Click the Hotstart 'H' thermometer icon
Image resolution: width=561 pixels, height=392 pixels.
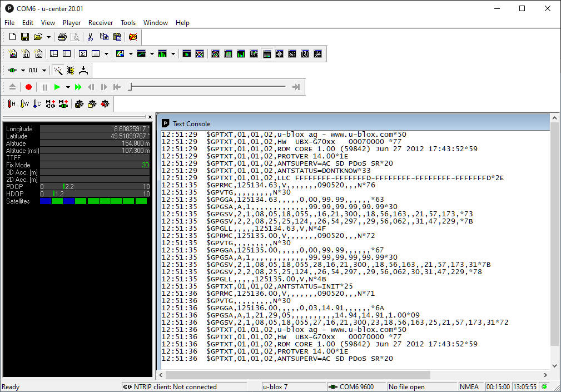point(11,104)
